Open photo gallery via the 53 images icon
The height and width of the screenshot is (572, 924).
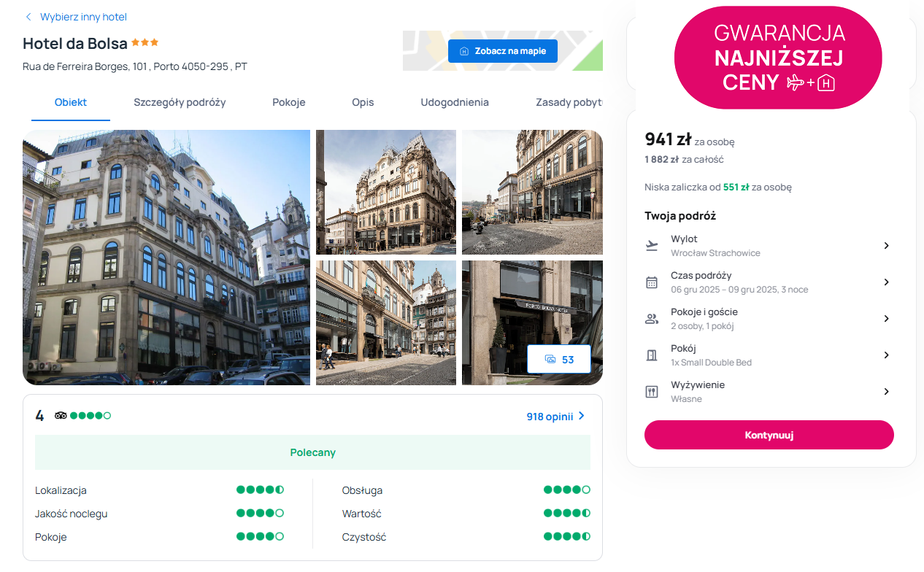558,359
